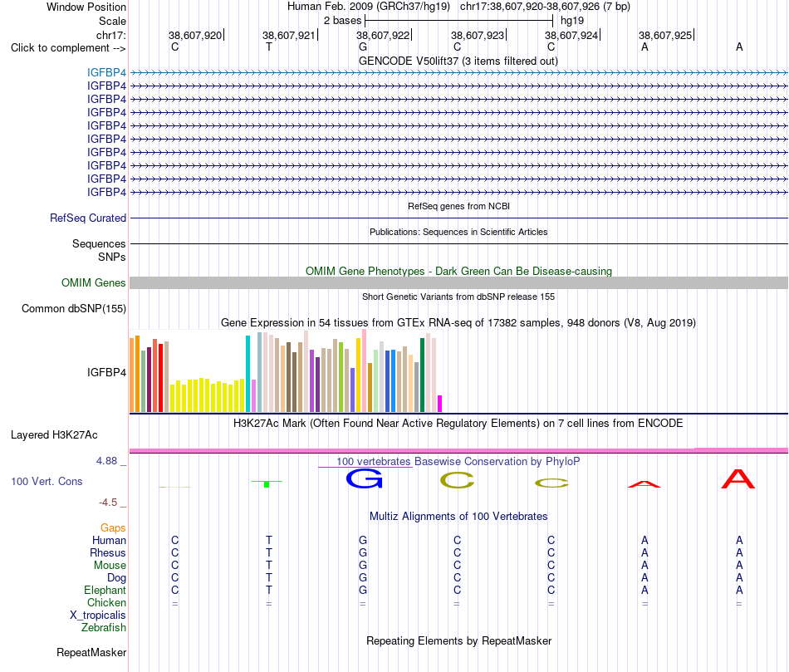Click 'RefSeq genes from NCBI' title
This screenshot has height=672, width=789.
pos(458,206)
